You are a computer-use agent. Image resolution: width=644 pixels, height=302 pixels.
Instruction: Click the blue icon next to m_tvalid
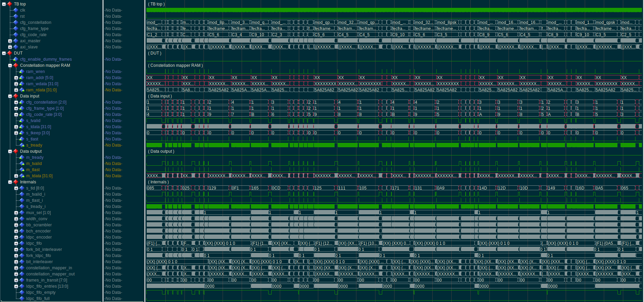tap(22, 164)
